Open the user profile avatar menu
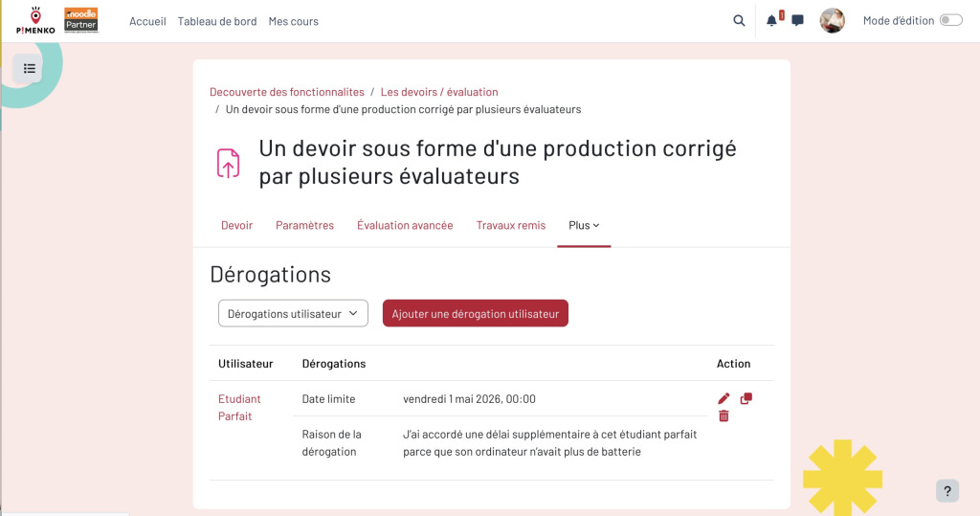 click(x=832, y=21)
